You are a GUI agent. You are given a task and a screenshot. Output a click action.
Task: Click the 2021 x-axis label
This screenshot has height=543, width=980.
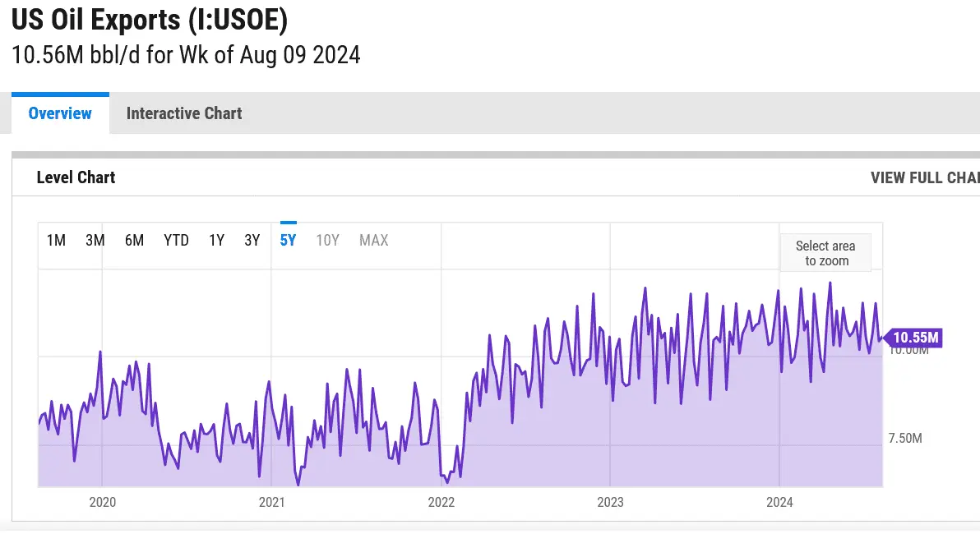pos(271,502)
